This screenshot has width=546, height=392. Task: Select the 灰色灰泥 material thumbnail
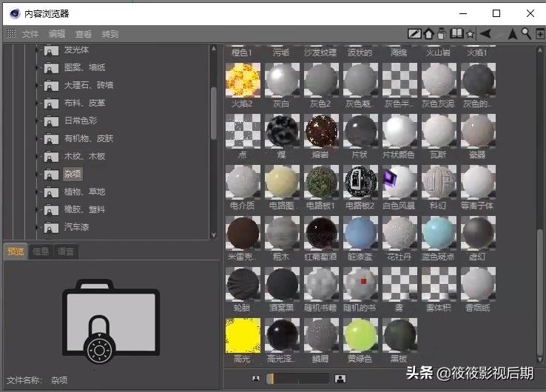coord(439,80)
